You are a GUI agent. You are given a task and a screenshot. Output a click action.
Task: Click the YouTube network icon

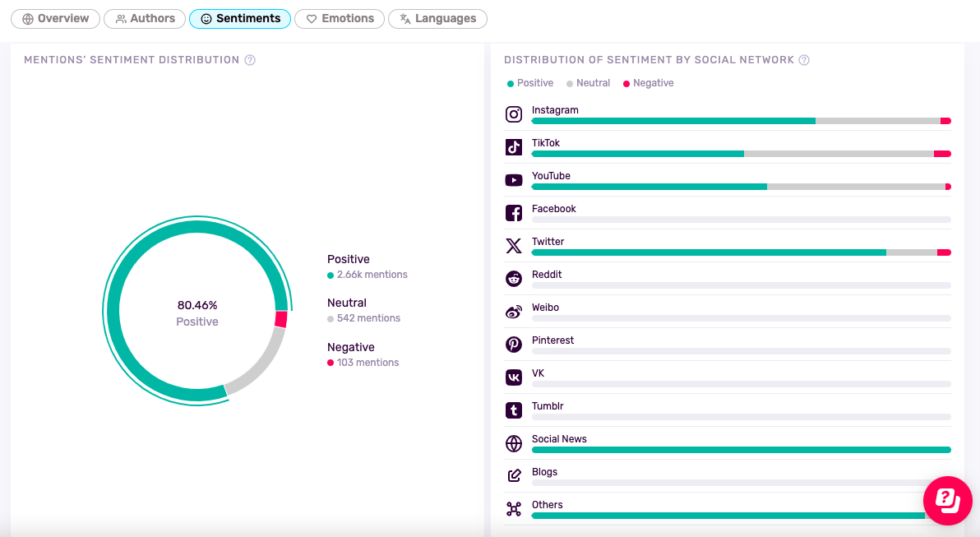514,180
